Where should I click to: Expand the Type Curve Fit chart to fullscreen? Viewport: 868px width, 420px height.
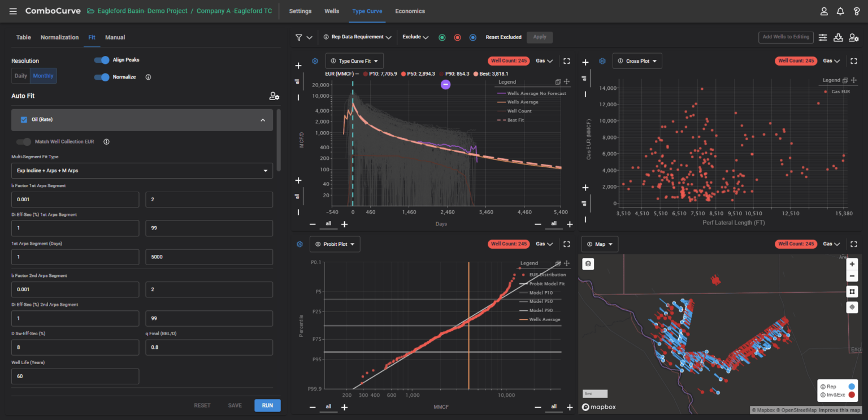tap(566, 60)
